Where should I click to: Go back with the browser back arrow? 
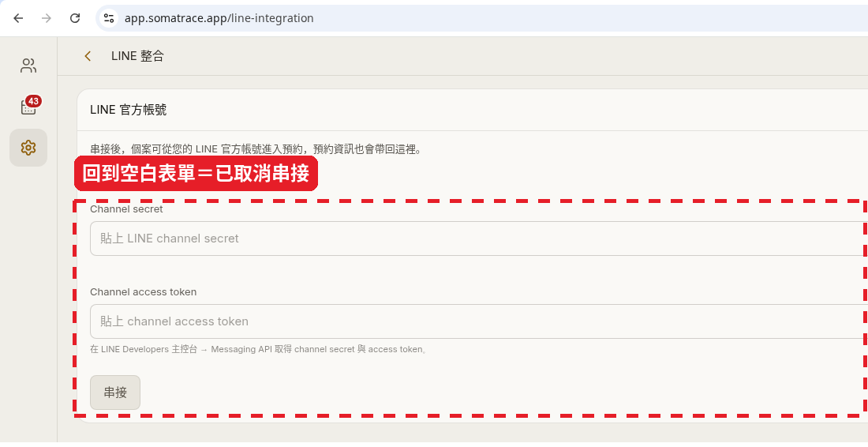[x=18, y=18]
